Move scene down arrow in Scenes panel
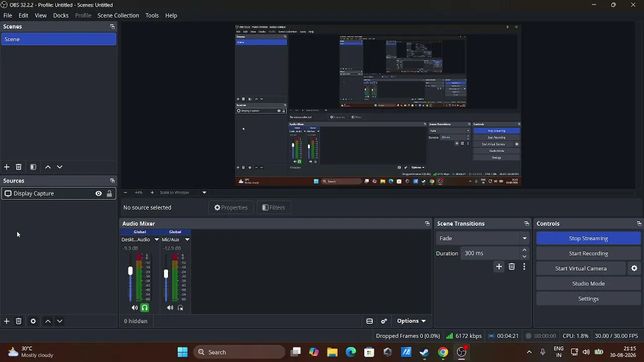Screen dimensions: 644x362 pyautogui.click(x=59, y=167)
